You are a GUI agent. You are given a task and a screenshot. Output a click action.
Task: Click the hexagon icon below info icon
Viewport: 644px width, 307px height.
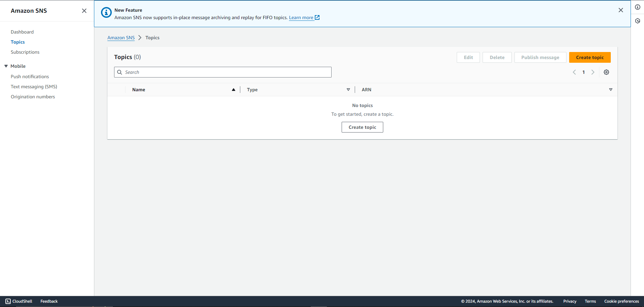(x=638, y=21)
